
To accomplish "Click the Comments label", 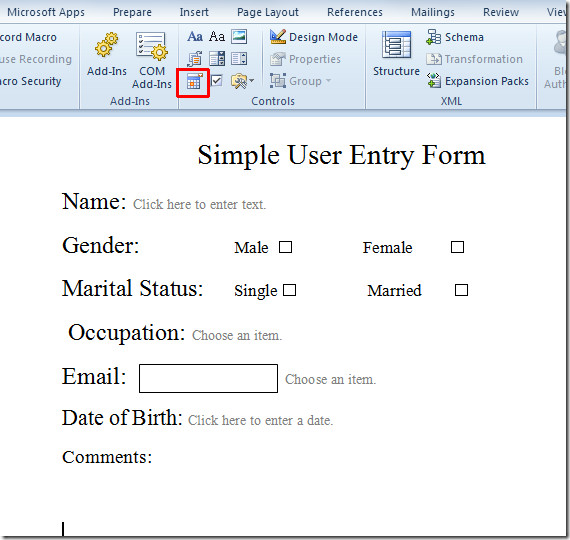I will 107,457.
